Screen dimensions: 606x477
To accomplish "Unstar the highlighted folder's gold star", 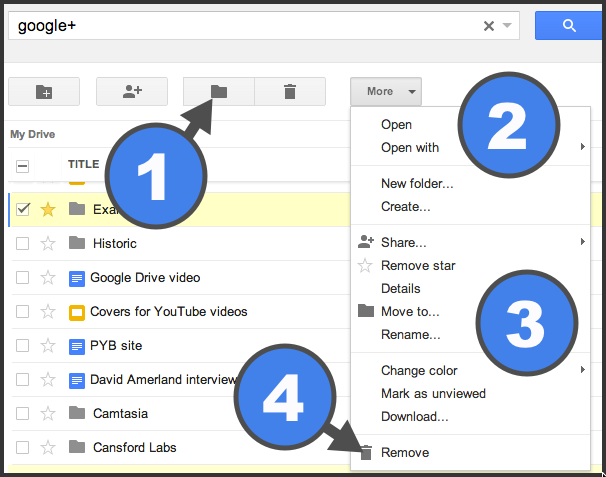I will [48, 210].
